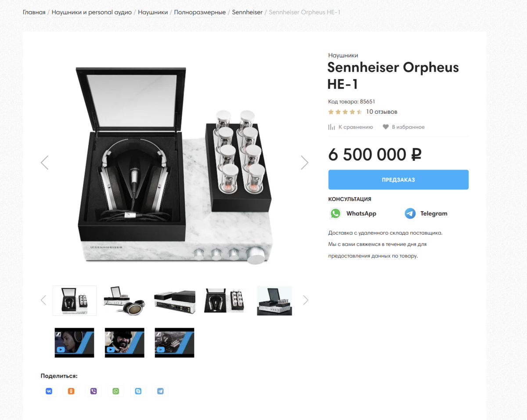527x420 pixels.
Task: Open Полноразмерные breadcrumb category
Action: [x=200, y=12]
